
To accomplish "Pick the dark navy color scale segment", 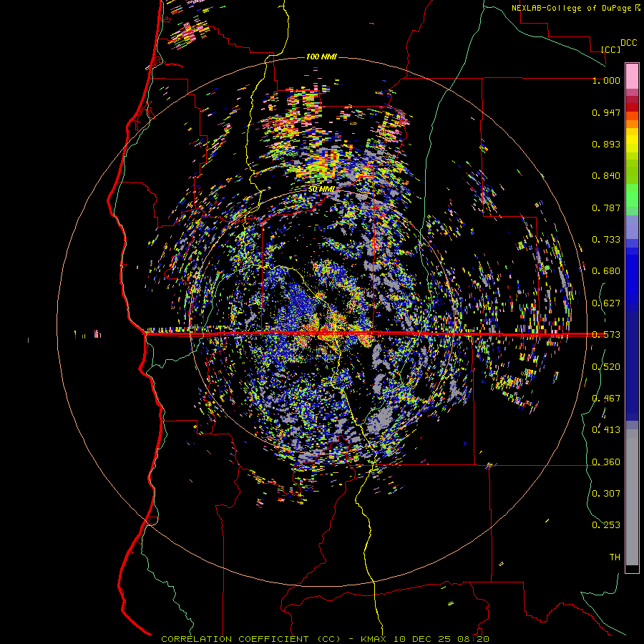I will click(x=632, y=361).
